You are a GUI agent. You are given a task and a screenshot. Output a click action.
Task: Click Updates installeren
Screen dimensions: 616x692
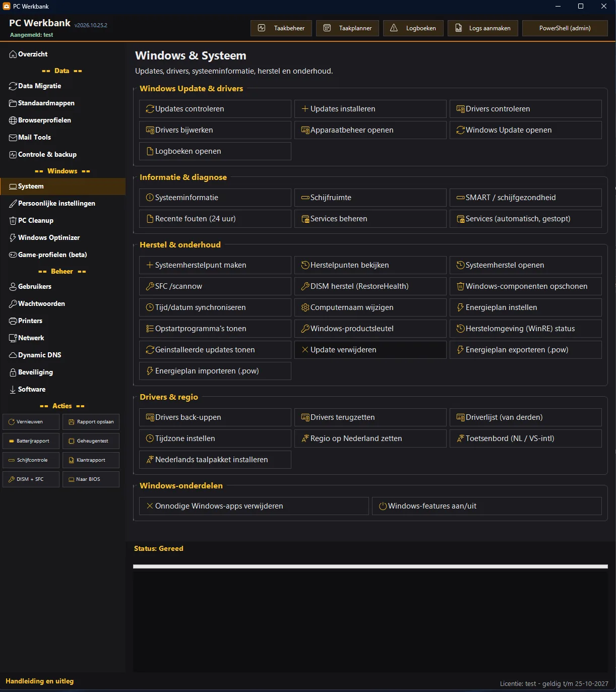point(371,109)
